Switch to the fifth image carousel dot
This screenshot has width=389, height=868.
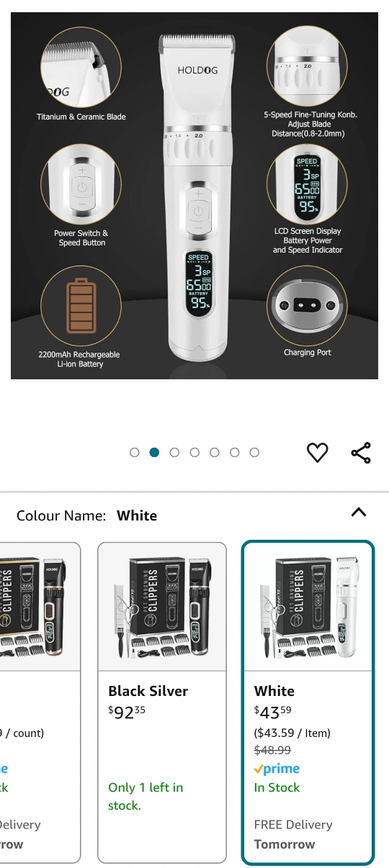coord(214,452)
